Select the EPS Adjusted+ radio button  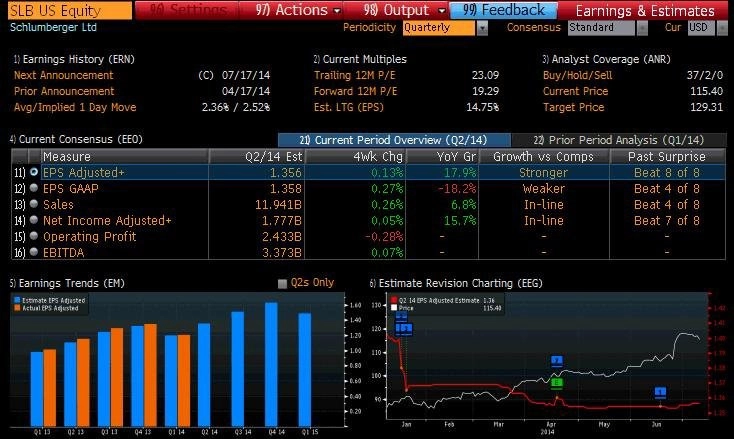coord(34,172)
